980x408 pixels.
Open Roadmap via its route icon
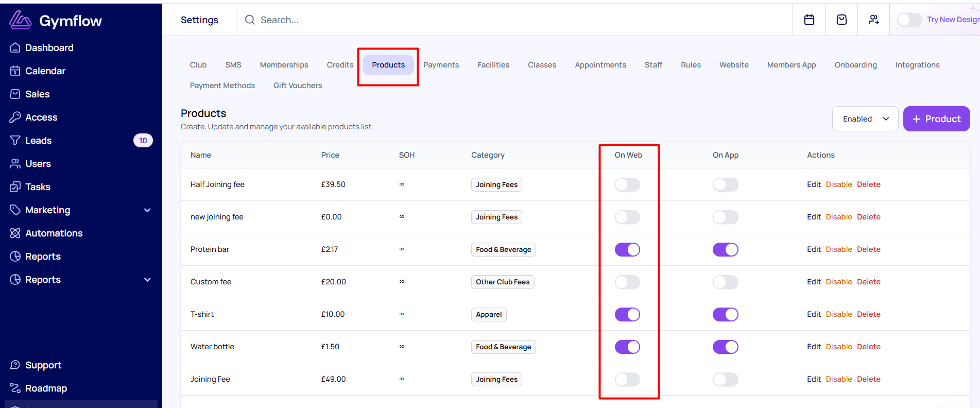point(15,388)
